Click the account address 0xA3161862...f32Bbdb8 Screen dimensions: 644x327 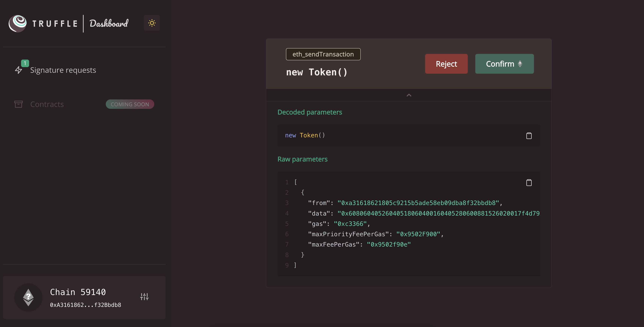click(x=85, y=305)
